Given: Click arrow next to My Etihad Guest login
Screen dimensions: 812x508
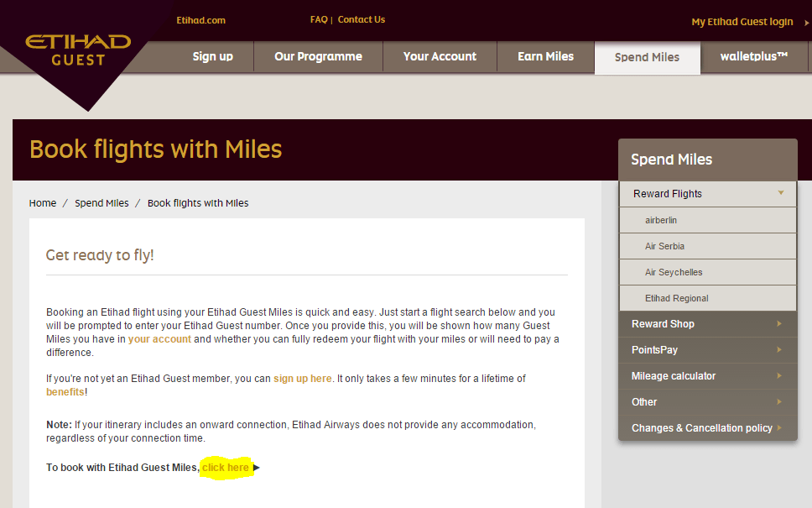Looking at the screenshot, I should tap(806, 23).
